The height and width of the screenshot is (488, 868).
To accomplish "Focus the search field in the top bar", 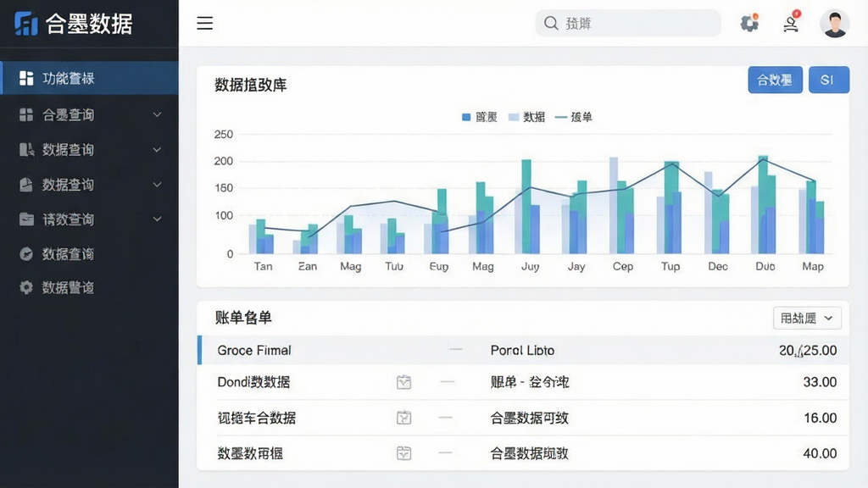I will (x=628, y=23).
